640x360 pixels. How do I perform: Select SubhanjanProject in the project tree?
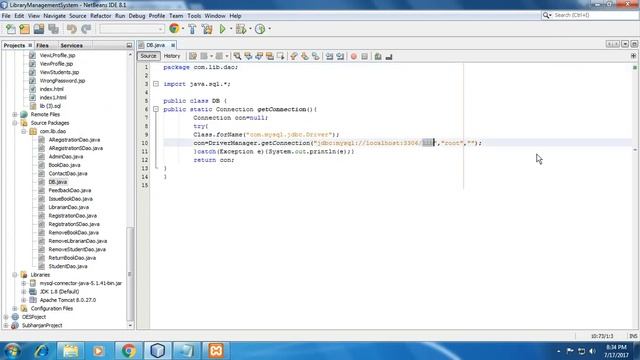[x=42, y=326]
